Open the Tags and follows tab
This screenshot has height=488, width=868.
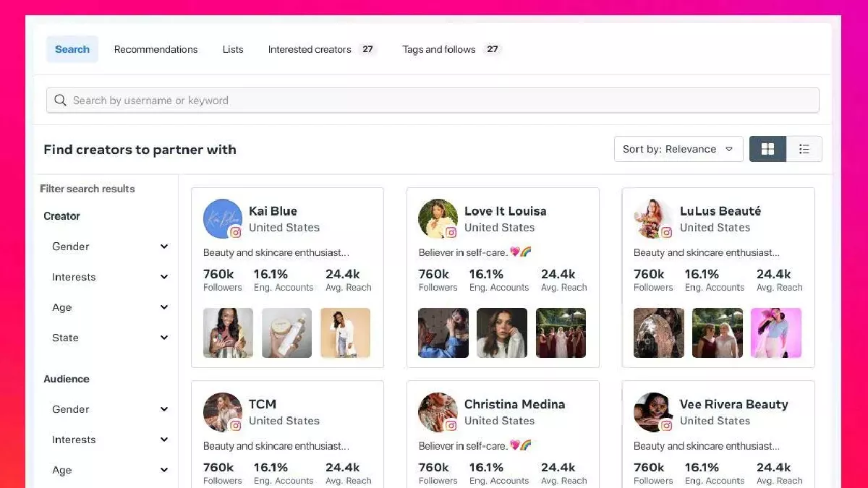pyautogui.click(x=452, y=49)
